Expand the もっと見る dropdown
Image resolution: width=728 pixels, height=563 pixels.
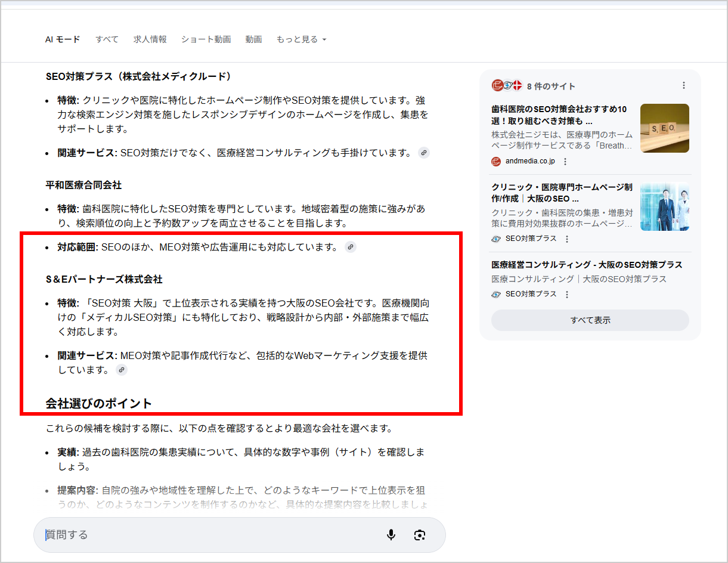point(301,39)
